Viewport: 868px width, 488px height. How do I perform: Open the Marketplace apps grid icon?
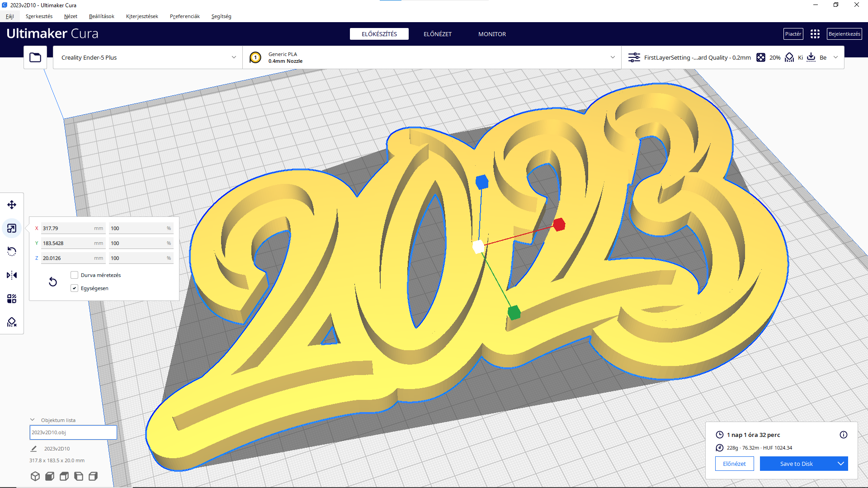(816, 33)
